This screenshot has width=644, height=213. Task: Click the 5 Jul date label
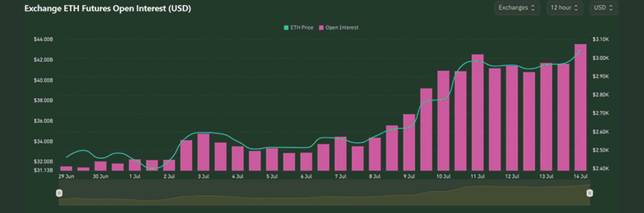(272, 176)
